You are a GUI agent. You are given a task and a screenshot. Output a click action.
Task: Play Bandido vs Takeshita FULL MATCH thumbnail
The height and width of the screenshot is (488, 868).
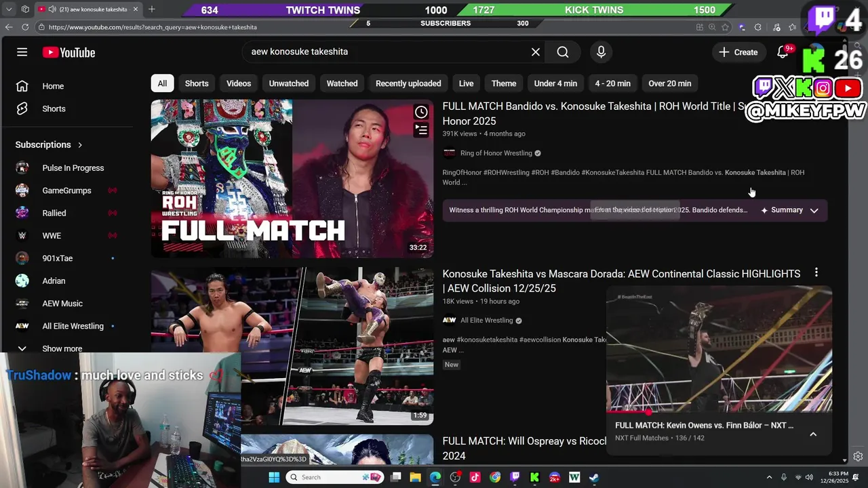(292, 179)
